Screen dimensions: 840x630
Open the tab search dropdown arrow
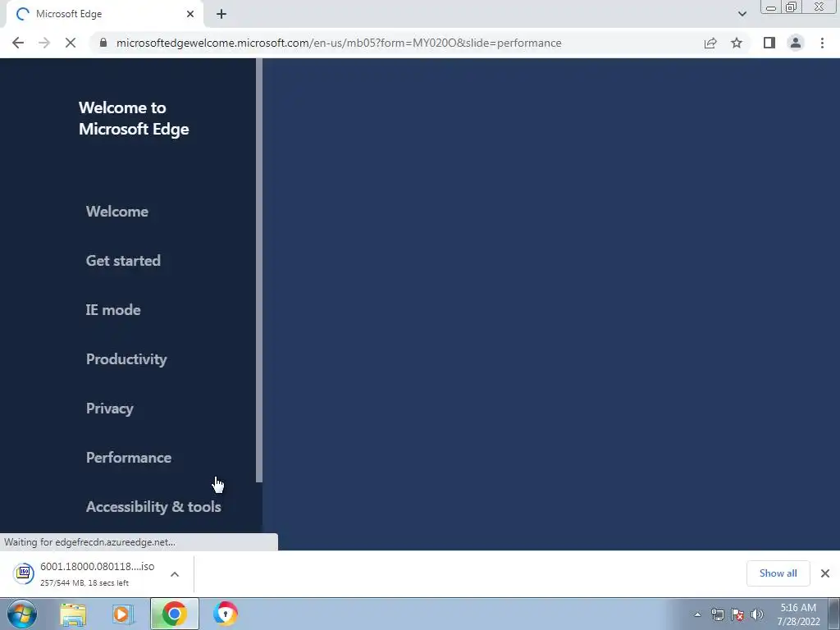pos(742,14)
